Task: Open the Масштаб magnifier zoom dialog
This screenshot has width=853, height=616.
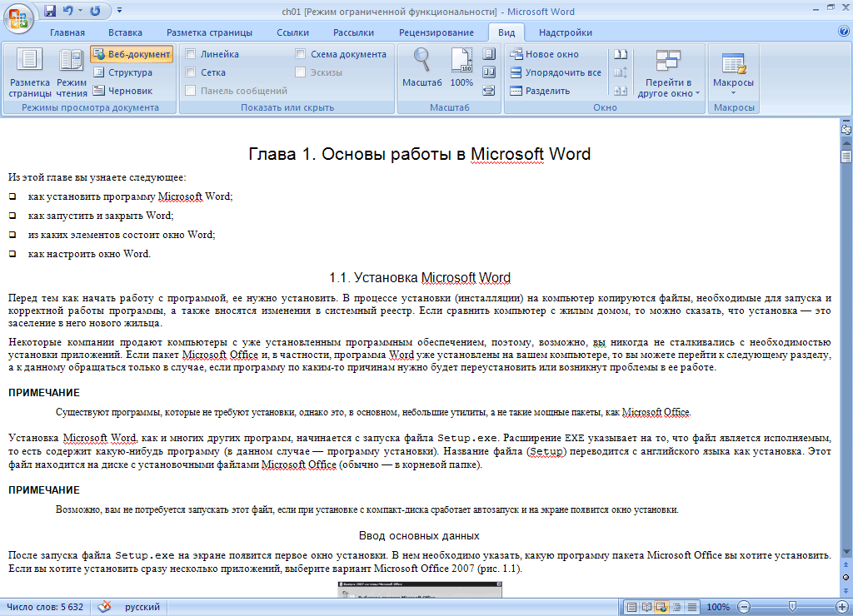Action: [x=422, y=67]
